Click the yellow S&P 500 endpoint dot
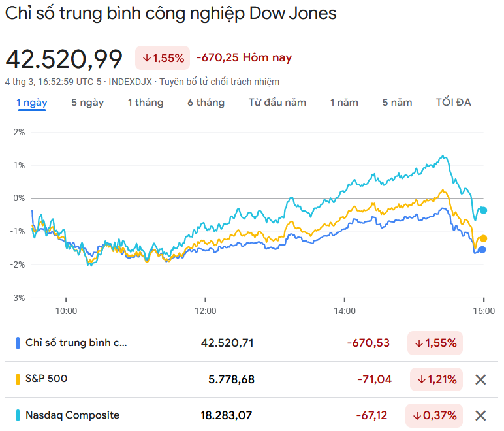Viewport: 504px width, 431px height. (483, 238)
